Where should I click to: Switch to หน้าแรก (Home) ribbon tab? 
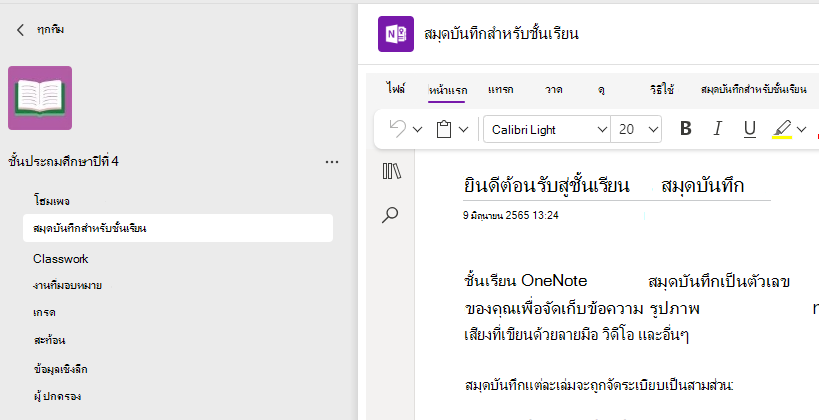[x=448, y=90]
